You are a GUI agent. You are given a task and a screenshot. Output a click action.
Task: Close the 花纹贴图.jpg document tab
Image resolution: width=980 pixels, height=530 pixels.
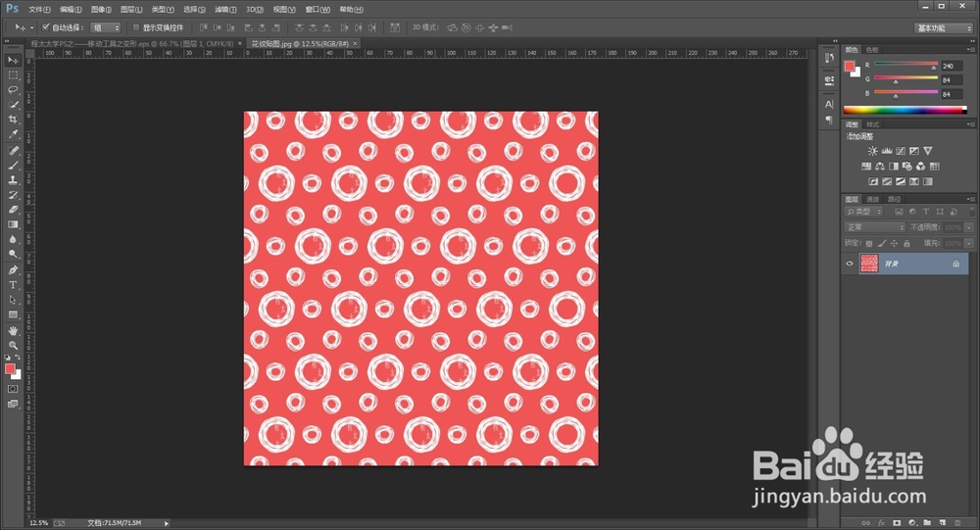(x=355, y=44)
